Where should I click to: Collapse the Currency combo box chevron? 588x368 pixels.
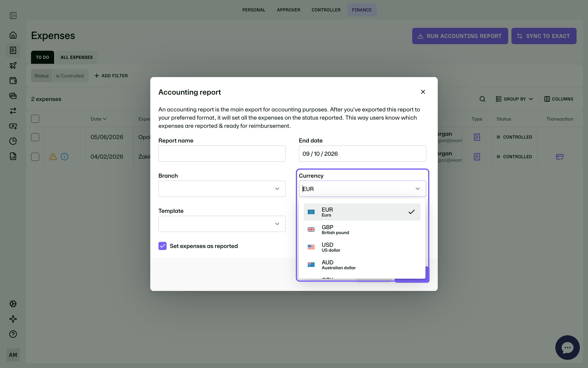(x=418, y=189)
